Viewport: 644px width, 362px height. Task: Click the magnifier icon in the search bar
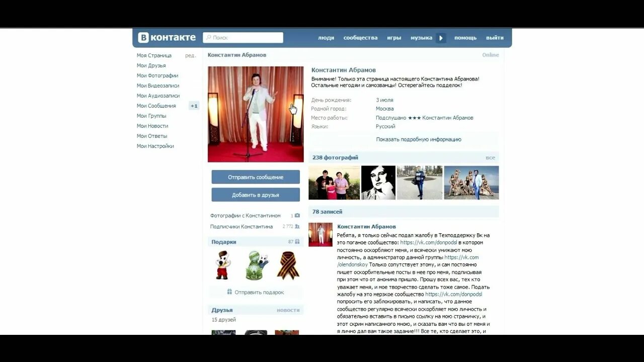point(208,37)
